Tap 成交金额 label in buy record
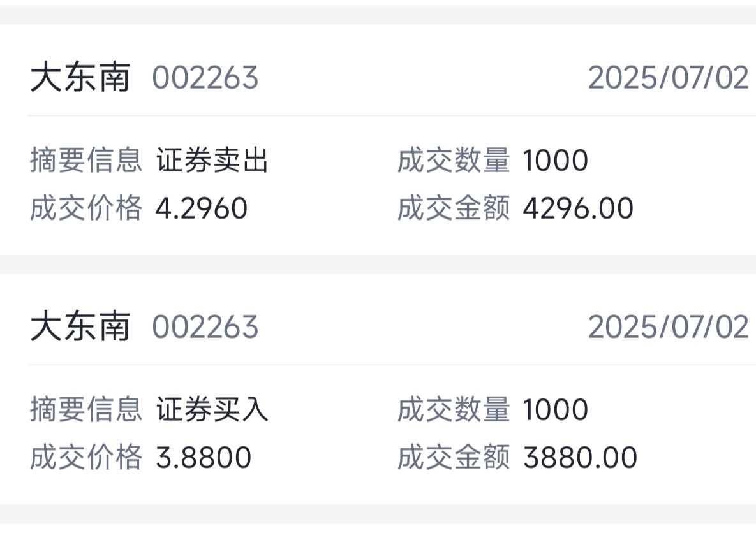Image resolution: width=756 pixels, height=547 pixels. coord(454,457)
